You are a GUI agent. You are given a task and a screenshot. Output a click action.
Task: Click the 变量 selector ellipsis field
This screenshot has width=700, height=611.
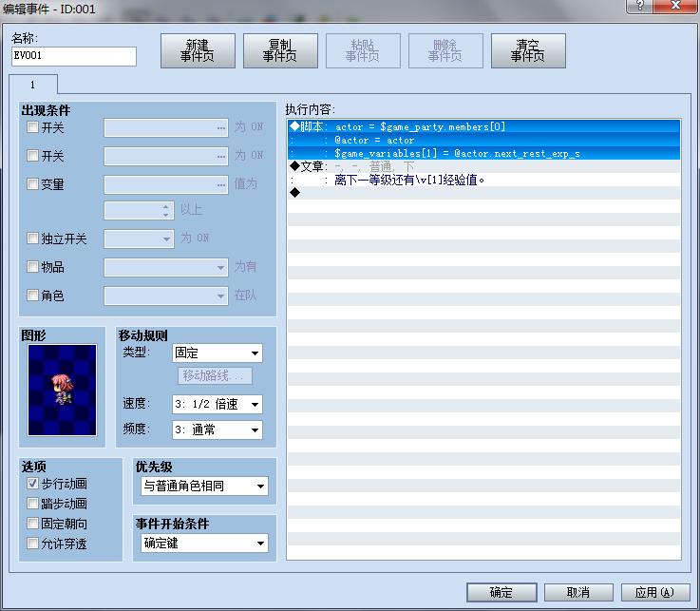tap(166, 185)
